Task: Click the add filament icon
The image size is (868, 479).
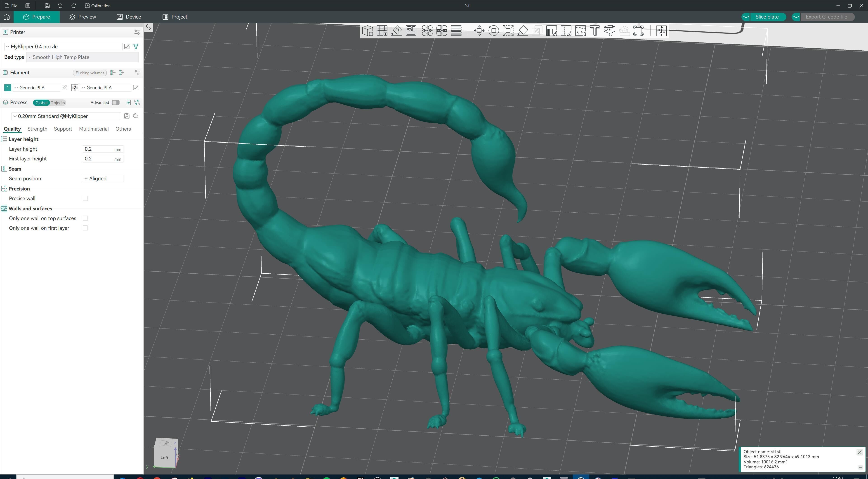Action: tap(122, 73)
